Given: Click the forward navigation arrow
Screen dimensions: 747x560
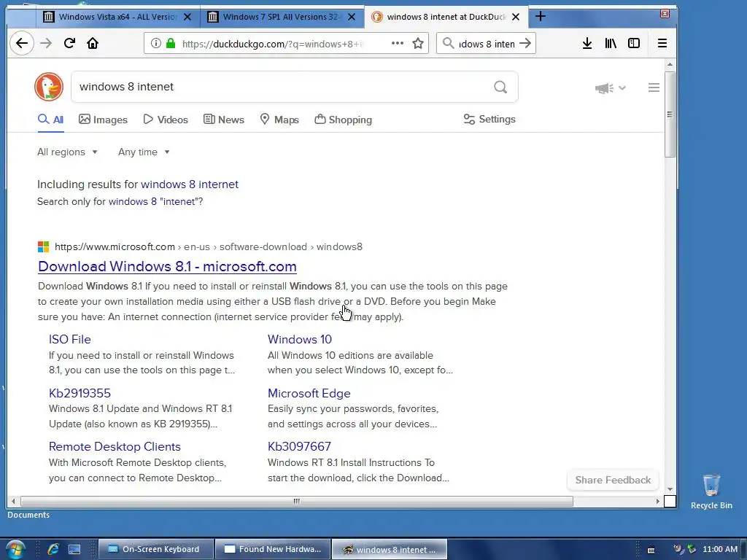Looking at the screenshot, I should click(x=46, y=43).
